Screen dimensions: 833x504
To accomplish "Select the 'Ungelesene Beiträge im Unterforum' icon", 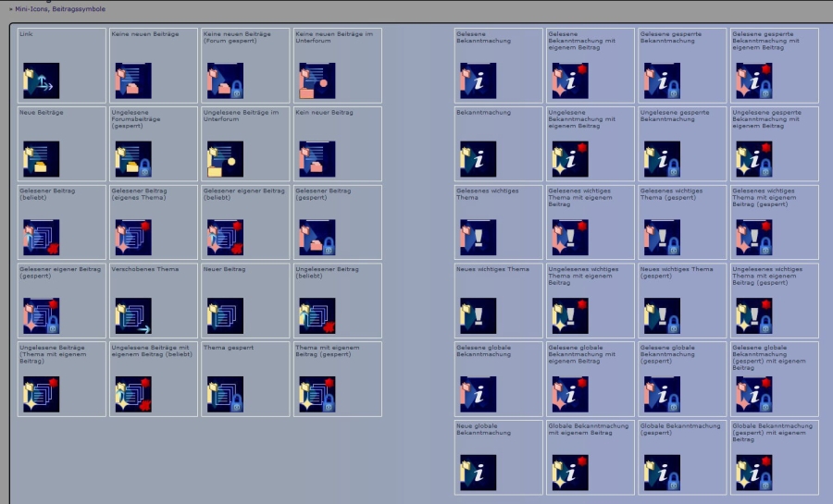I will [x=225, y=159].
